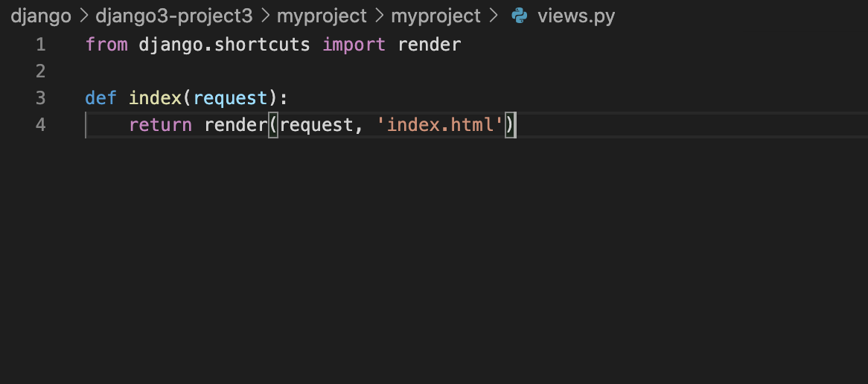Select the myproject breadcrumb right after django3-project3
Viewport: 868px width, 384px height.
click(322, 16)
